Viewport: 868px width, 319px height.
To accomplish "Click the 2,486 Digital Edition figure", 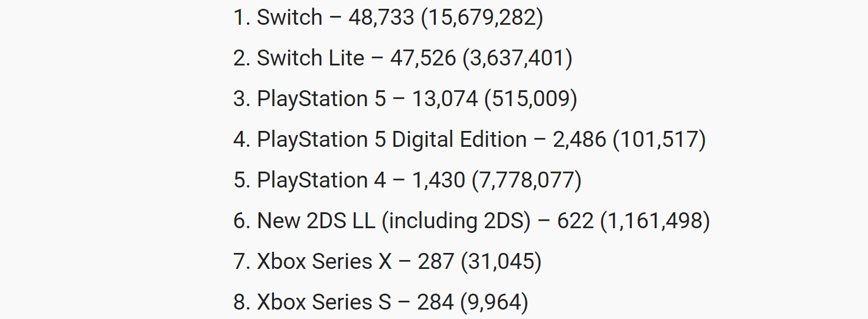I will point(579,140).
